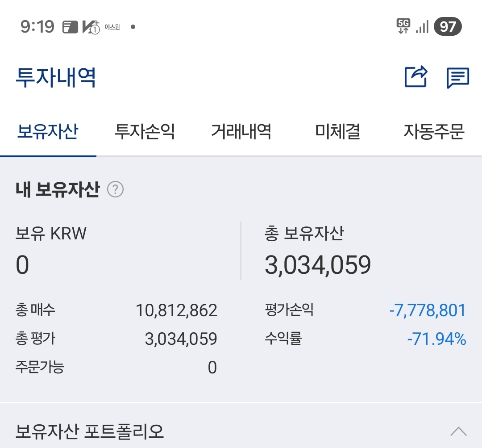482x448 pixels.
Task: Tap the 수익률 value -71.94%
Action: [x=436, y=339]
